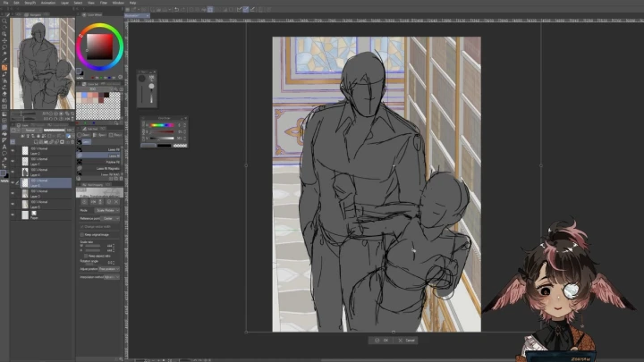Click the cancel X icon in Tool Property
This screenshot has width=644, height=362.
115,204
